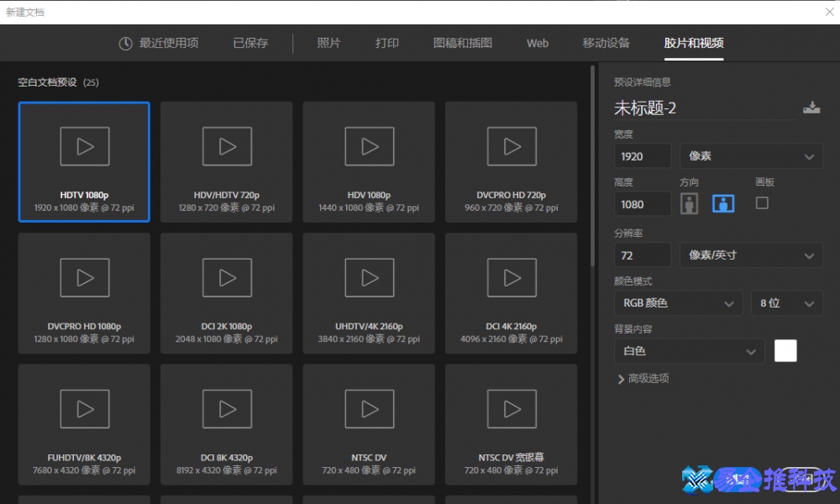The height and width of the screenshot is (504, 840).
Task: Click the white background color swatch
Action: pos(785,351)
